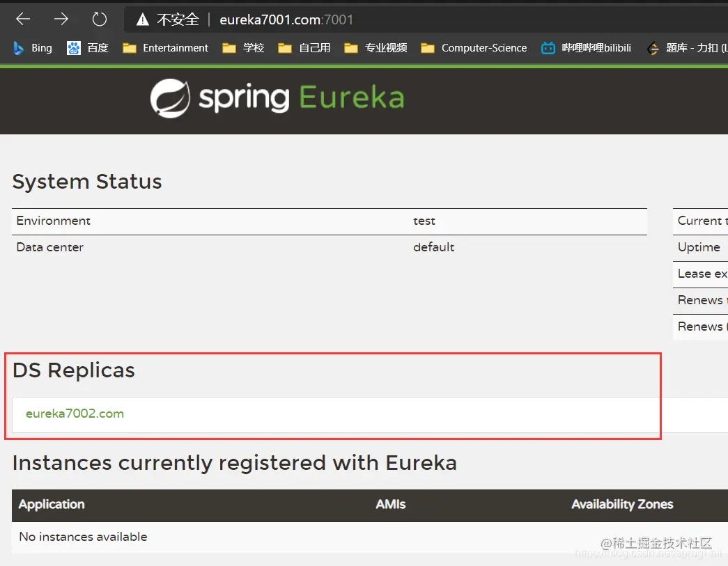Open the 自己用 bookmark folder
Image resolution: width=728 pixels, height=566 pixels.
coord(304,48)
